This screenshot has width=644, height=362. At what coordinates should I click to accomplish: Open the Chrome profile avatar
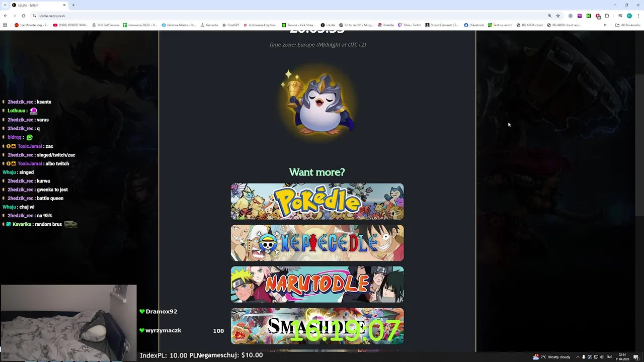tap(629, 16)
